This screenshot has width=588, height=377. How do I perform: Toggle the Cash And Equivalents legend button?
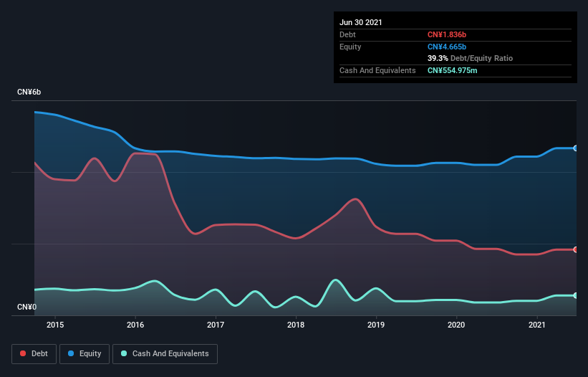[165, 354]
